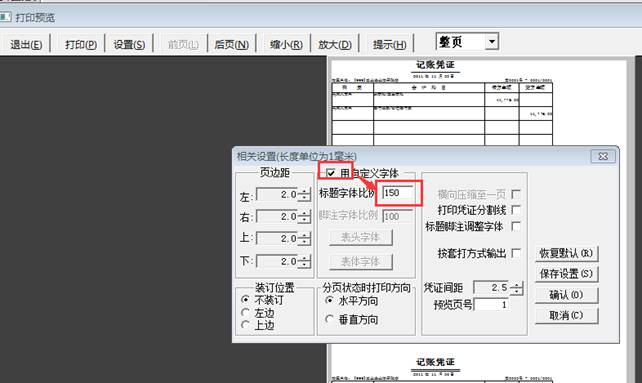Click the 记账凭证 title in lower preview page
This screenshot has width=642, height=383.
point(435,362)
